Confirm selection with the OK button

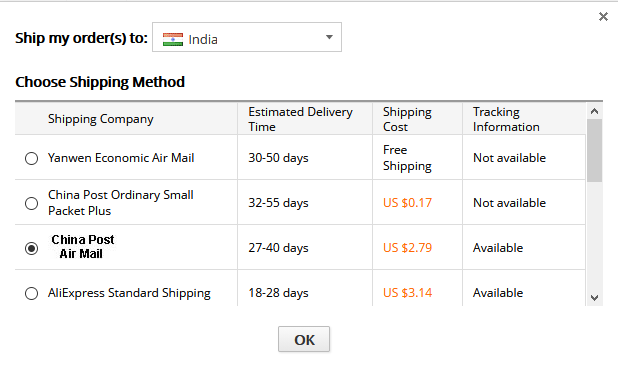(304, 339)
